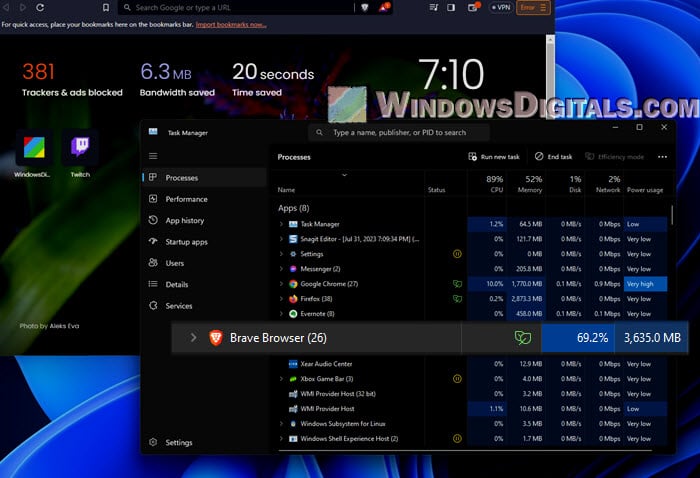The width and height of the screenshot is (700, 478).
Task: Expand Xbox Game Bar (3) row
Action: point(281,379)
